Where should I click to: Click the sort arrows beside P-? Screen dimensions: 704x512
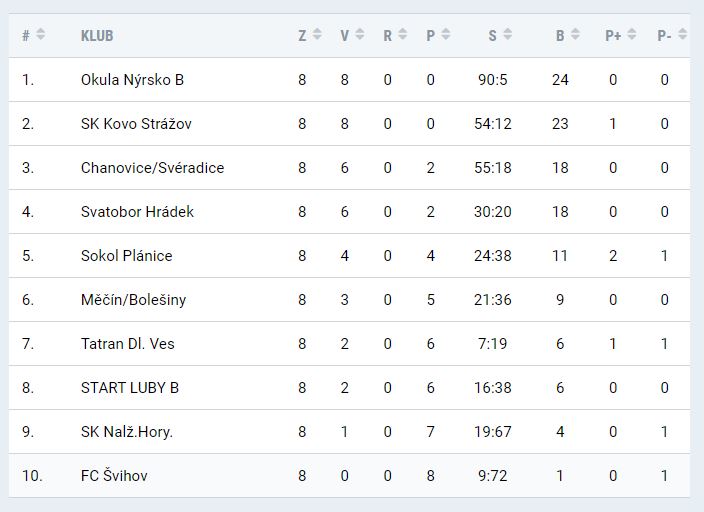pos(682,35)
